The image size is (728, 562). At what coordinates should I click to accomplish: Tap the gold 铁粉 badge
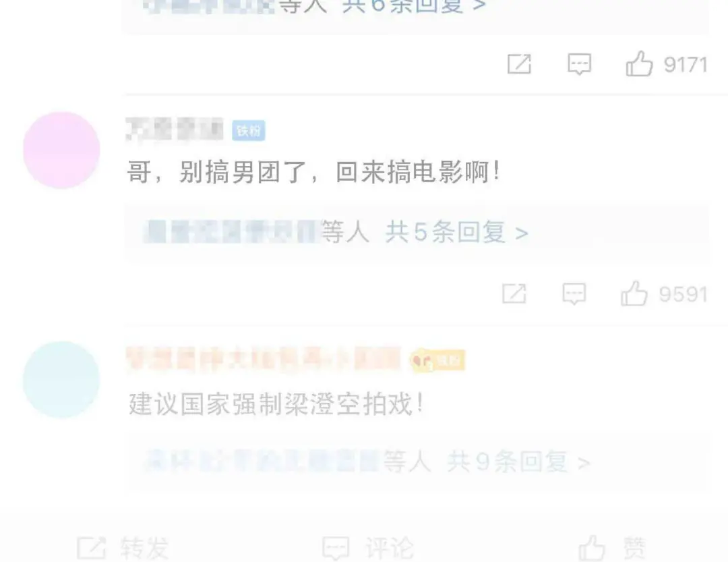(x=437, y=360)
